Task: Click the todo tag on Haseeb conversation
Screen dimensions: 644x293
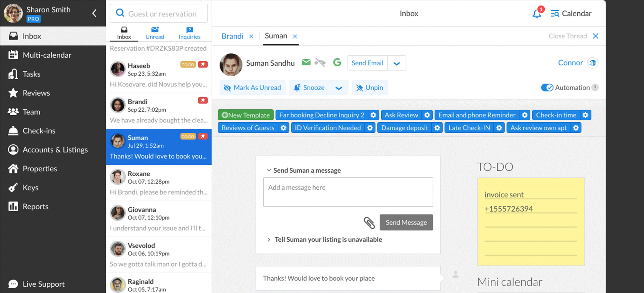Action: tap(188, 64)
